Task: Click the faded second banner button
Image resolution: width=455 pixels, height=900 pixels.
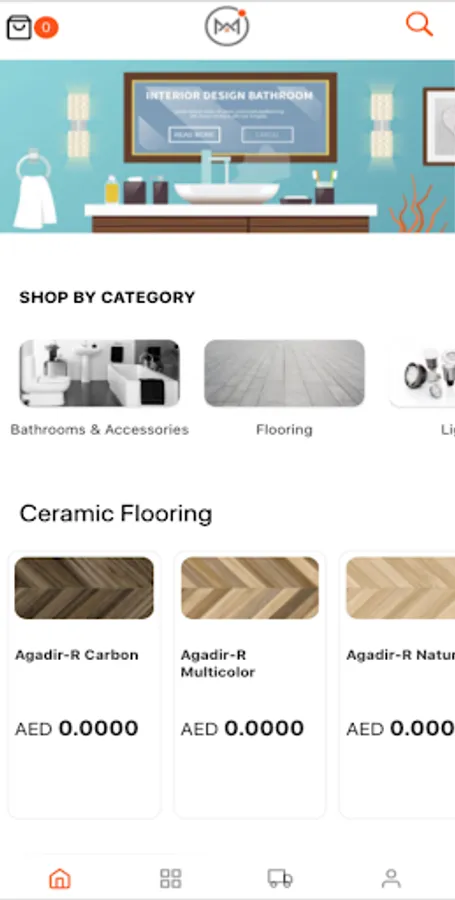Action: click(267, 135)
